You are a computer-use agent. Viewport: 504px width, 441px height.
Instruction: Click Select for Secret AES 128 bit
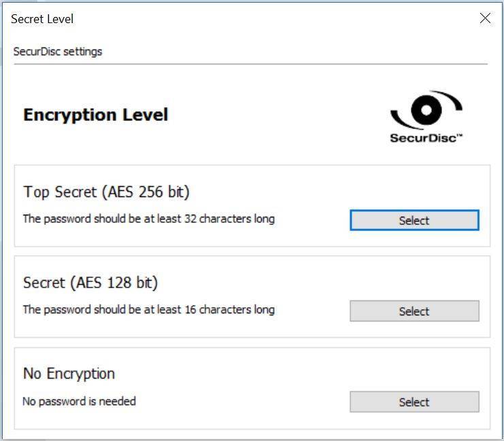414,311
